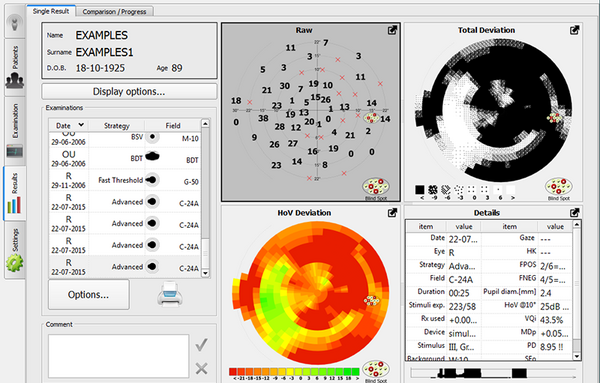The height and width of the screenshot is (383, 600).
Task: Click the Duration value 00:25
Action: pyautogui.click(x=459, y=293)
